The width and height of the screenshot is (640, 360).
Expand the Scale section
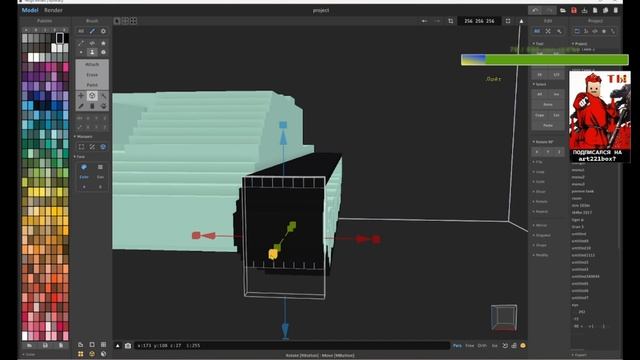pos(539,182)
